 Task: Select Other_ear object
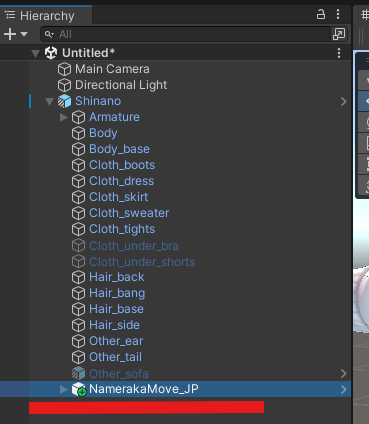pos(116,341)
